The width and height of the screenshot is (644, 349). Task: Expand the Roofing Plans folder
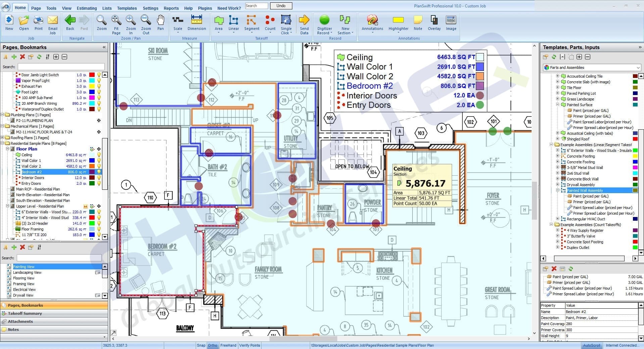tap(2, 137)
